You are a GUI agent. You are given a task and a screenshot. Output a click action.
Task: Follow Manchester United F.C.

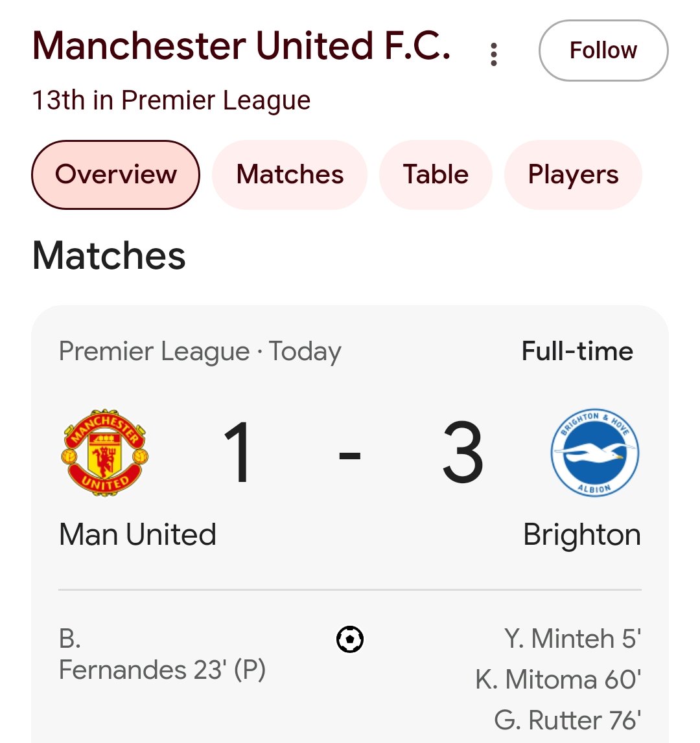[603, 51]
